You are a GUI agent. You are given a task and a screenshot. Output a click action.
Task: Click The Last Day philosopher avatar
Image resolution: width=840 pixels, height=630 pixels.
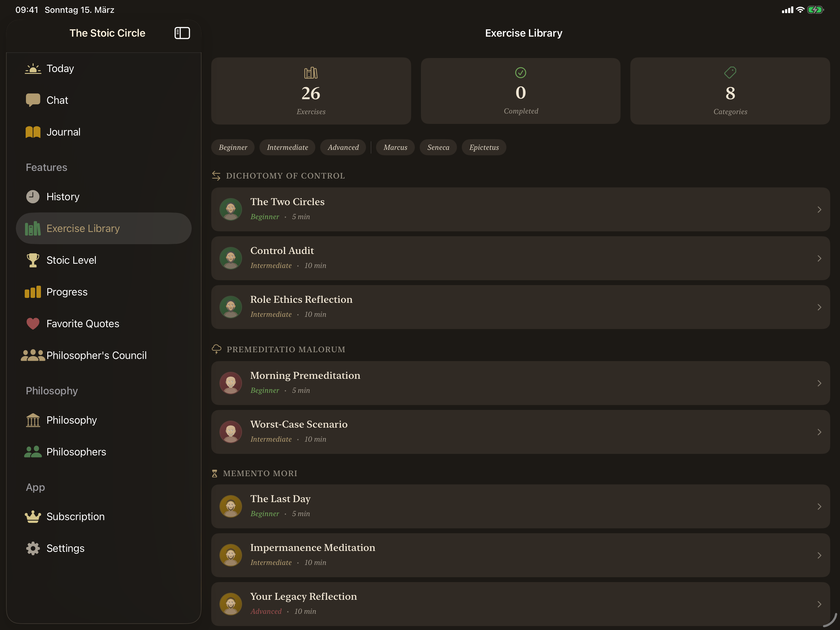tap(230, 506)
